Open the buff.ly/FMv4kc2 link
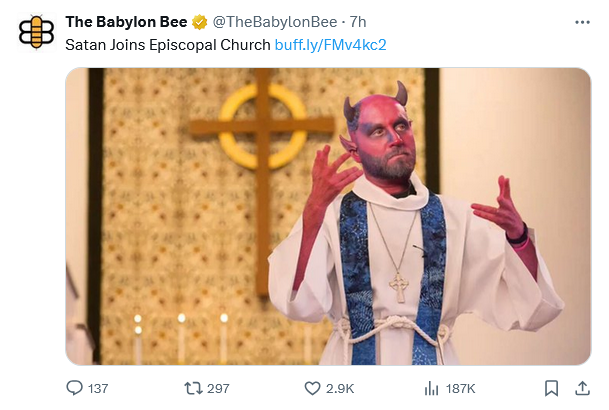This screenshot has width=609, height=410. coord(330,44)
